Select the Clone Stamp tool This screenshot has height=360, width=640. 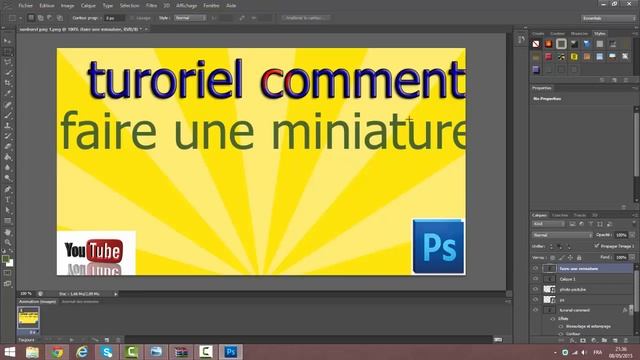coord(7,126)
